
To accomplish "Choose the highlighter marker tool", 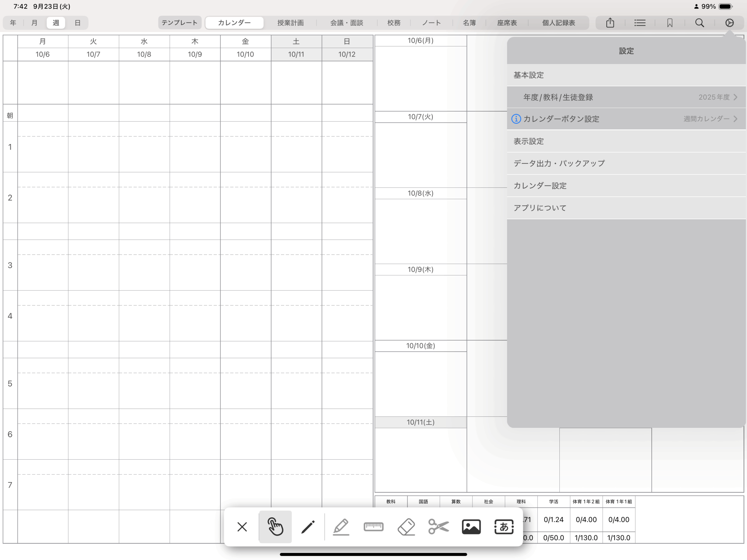I will 341,526.
